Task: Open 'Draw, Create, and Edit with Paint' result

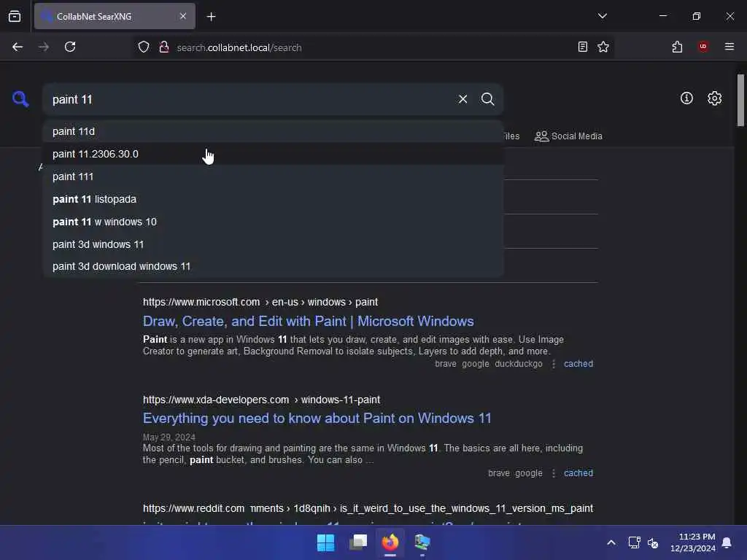Action: (309, 321)
